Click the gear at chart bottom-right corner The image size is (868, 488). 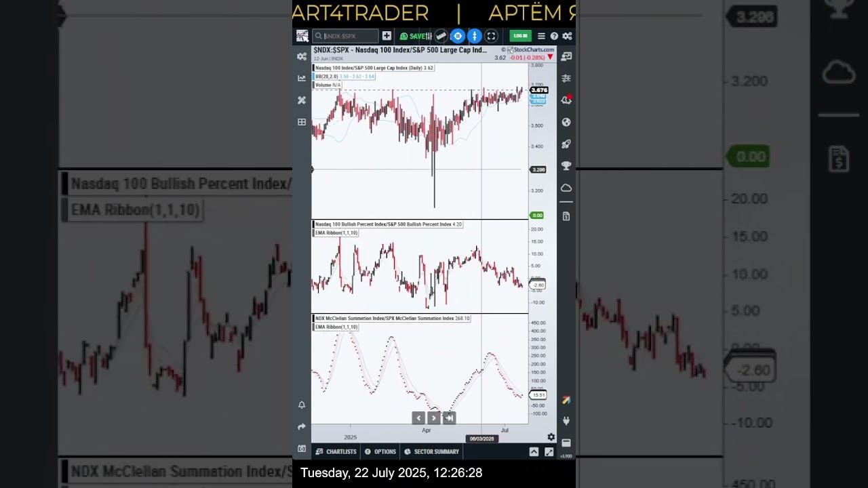551,437
